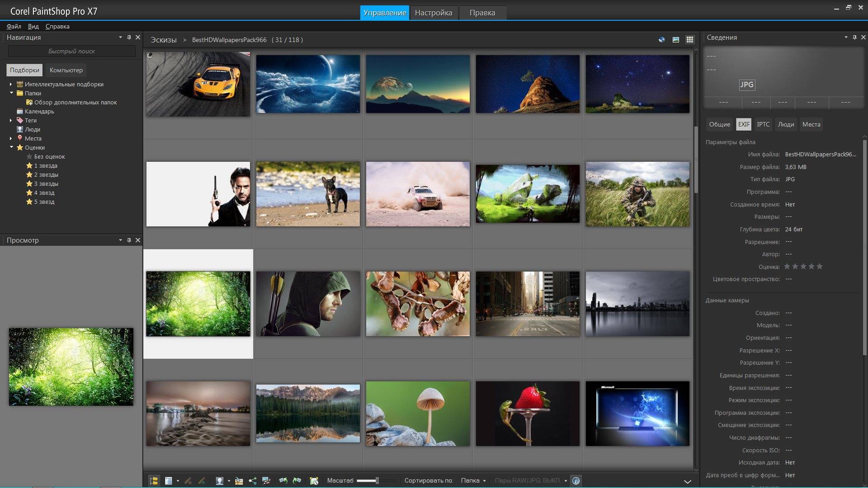Open the Места info tab
Screen dimensions: 868x488
tap(811, 124)
